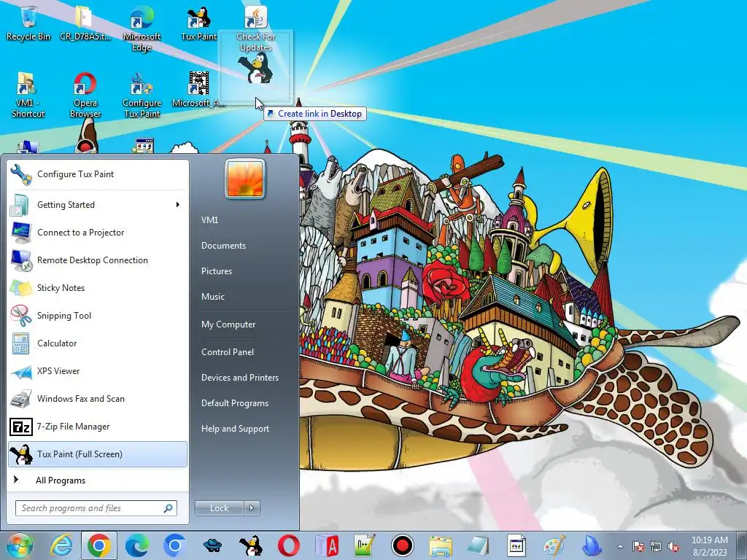Open XPS Viewer from Start menu
The image size is (747, 560).
click(98, 371)
